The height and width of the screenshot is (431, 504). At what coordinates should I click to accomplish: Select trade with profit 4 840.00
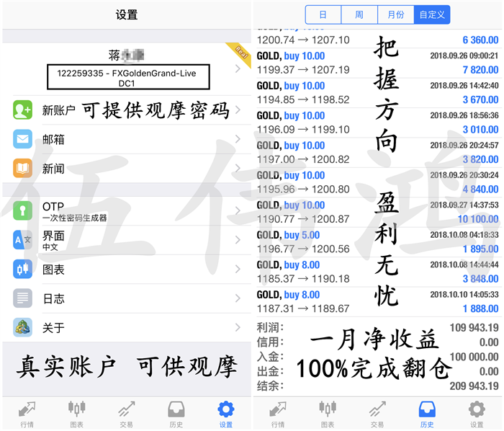tap(378, 182)
